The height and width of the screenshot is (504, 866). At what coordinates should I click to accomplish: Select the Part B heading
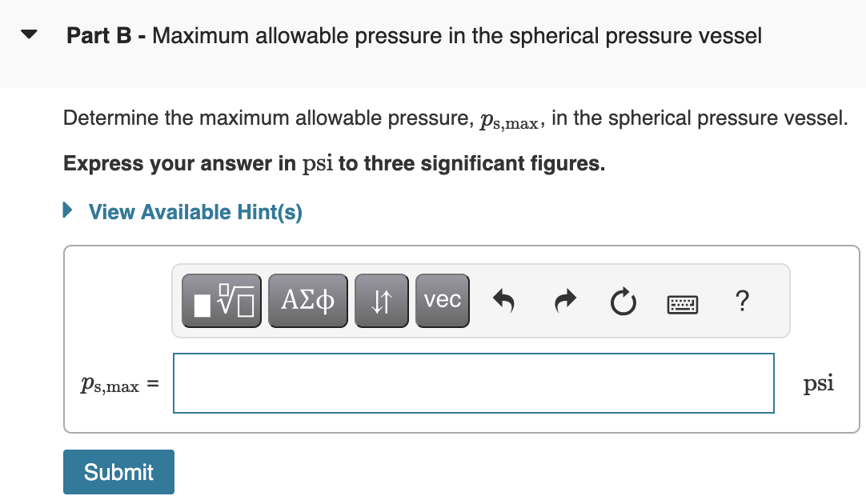(413, 35)
